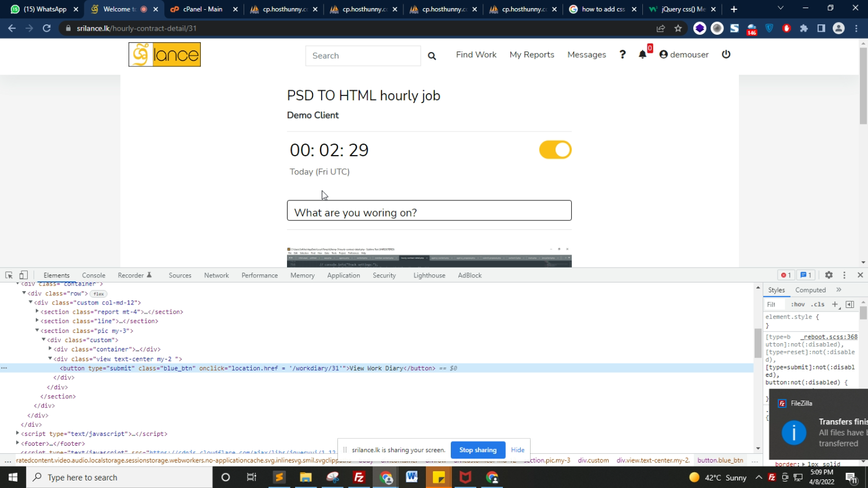The height and width of the screenshot is (488, 868).
Task: Toggle the yellow time tracker switch
Action: (555, 150)
